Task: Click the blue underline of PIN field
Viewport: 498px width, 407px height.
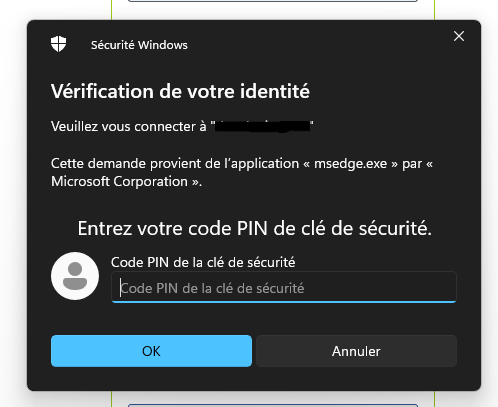Action: point(284,302)
